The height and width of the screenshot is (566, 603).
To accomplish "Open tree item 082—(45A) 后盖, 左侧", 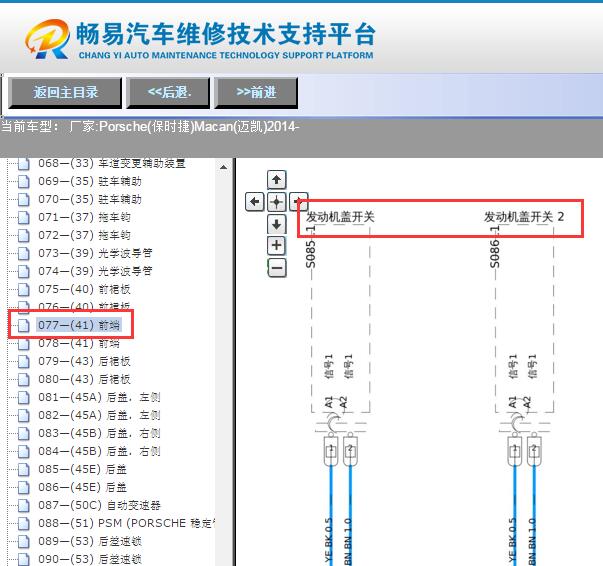I will [99, 415].
